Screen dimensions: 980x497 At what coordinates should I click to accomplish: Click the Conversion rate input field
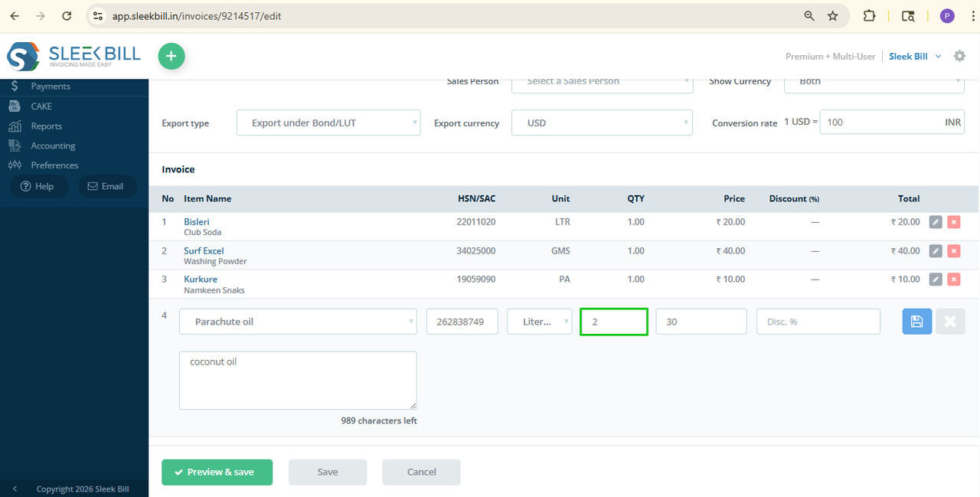tap(892, 123)
